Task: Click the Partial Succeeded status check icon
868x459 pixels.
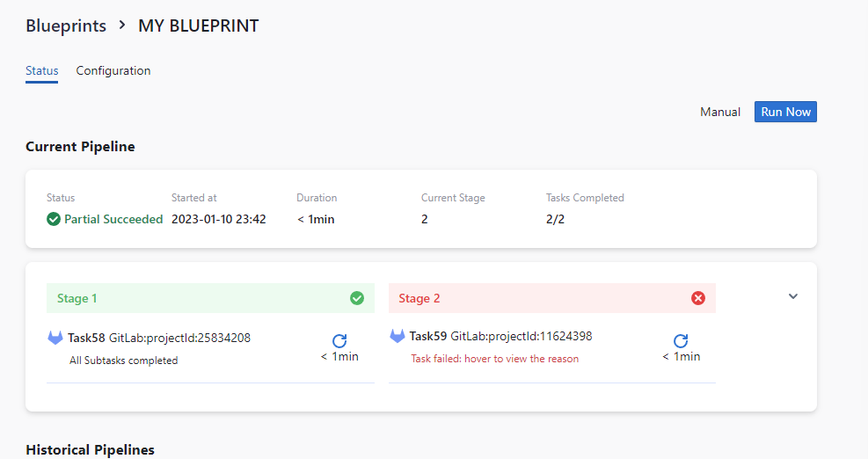Action: point(53,219)
